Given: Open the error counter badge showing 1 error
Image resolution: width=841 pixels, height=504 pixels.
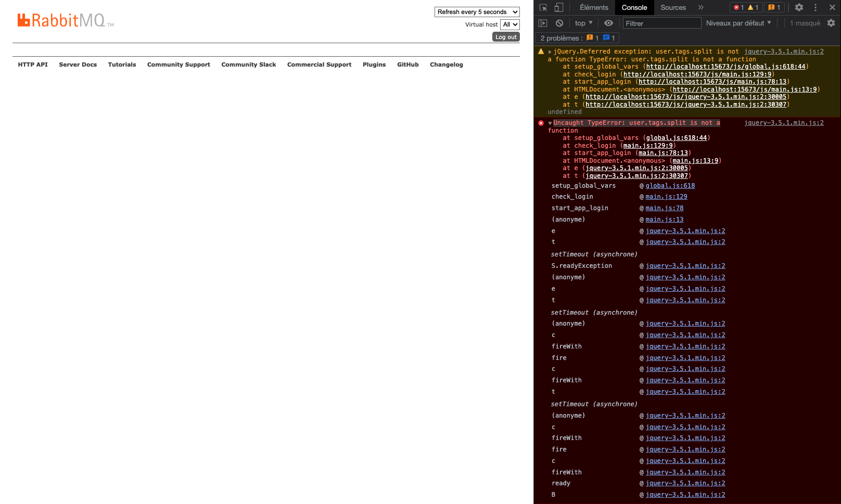Looking at the screenshot, I should (738, 7).
